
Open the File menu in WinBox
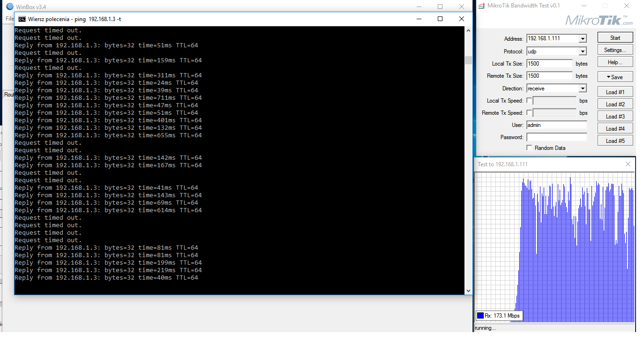point(9,19)
